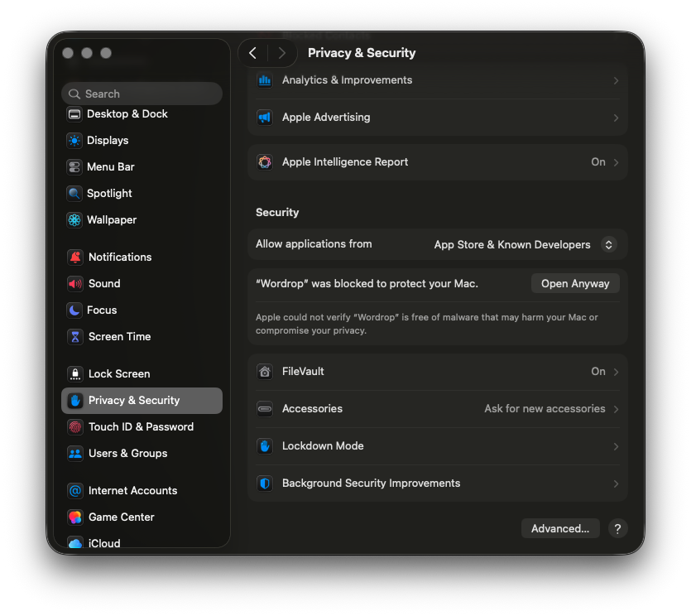The width and height of the screenshot is (691, 616).
Task: Open Notifications settings pane
Action: click(142, 257)
